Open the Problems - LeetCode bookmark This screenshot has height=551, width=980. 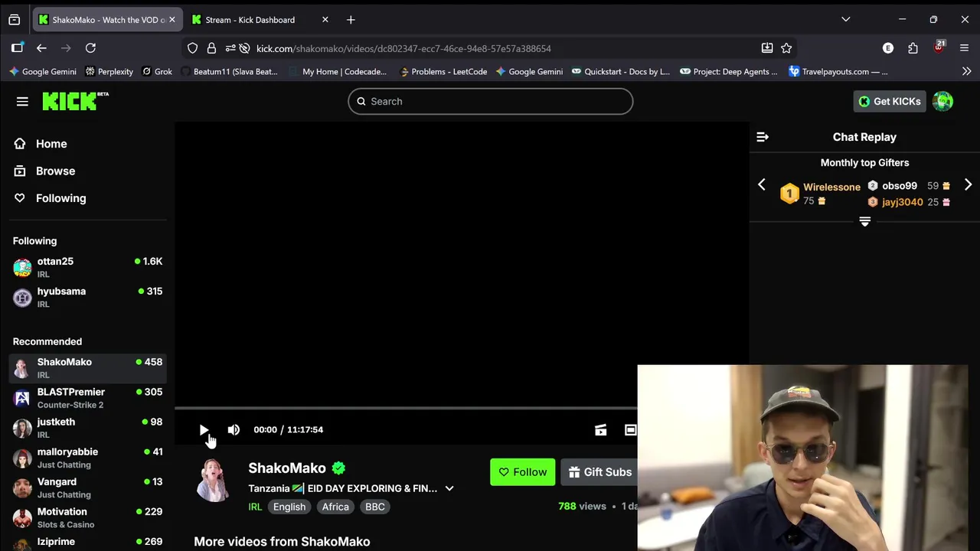click(x=442, y=71)
